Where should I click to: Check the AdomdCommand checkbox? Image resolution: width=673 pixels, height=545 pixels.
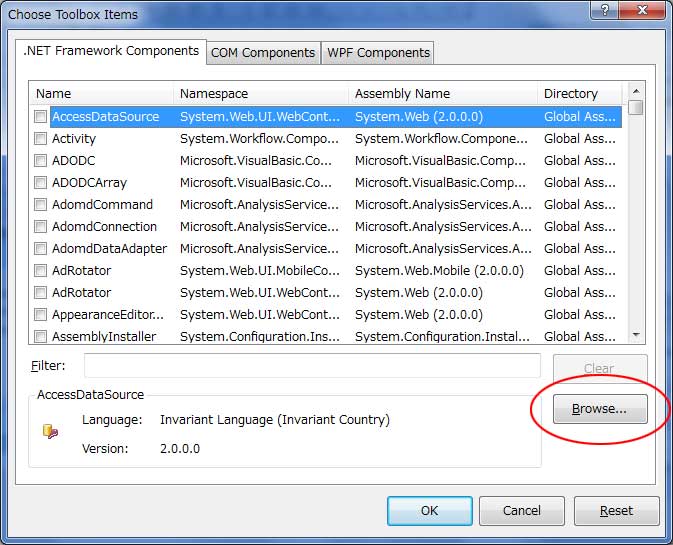click(x=40, y=204)
